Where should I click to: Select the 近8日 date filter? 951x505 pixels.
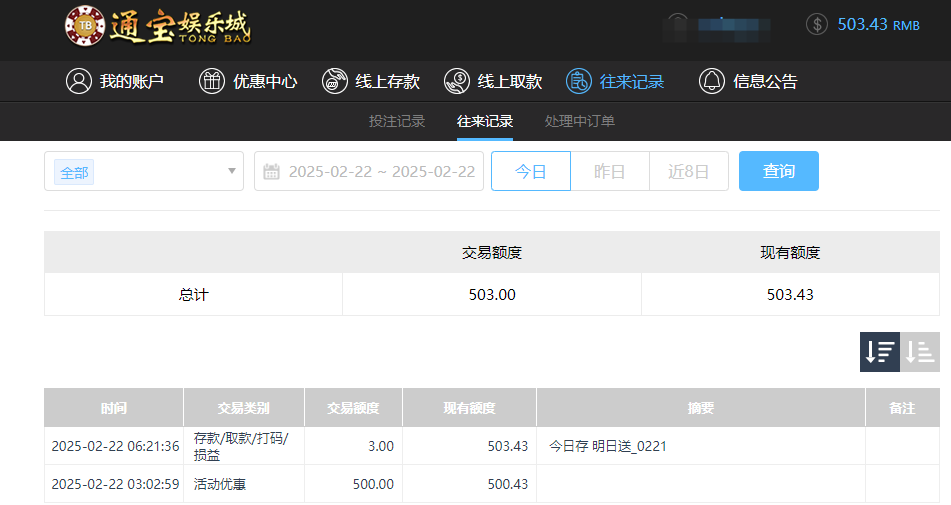(688, 171)
